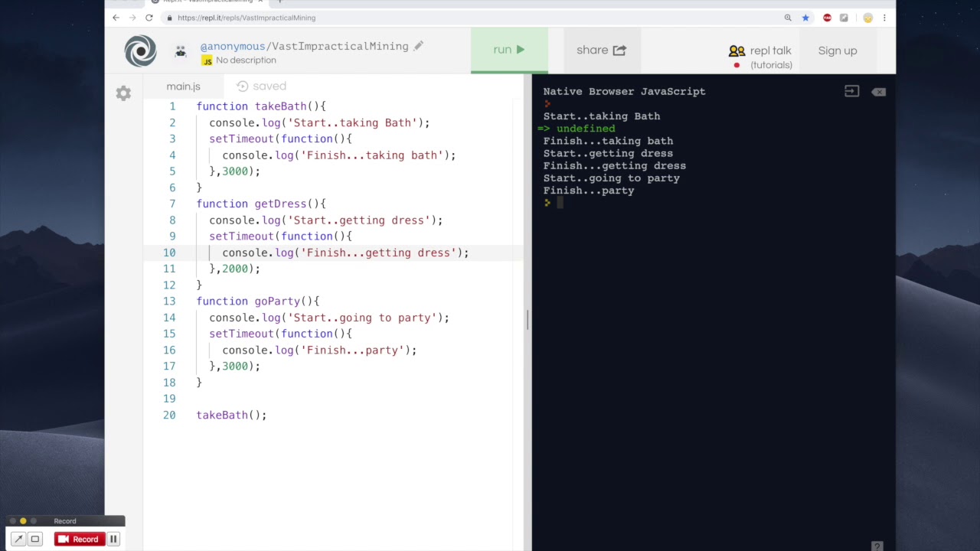Open Chrome three-dot menu
The image size is (980, 551).
[x=884, y=18]
